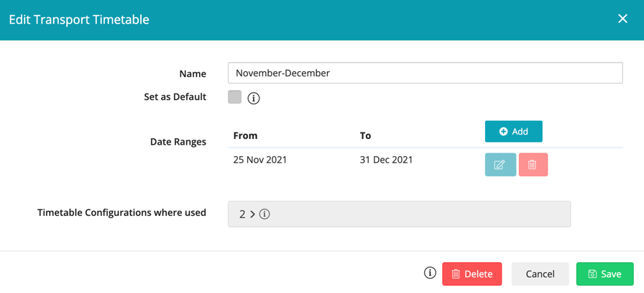Click info icon beside Set as Default
This screenshot has height=293, width=644.
(254, 99)
